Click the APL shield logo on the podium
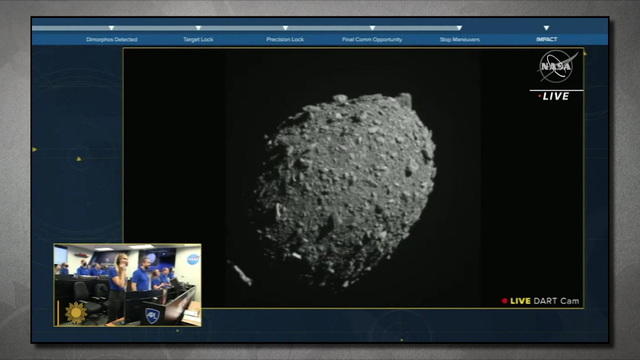 coord(152,316)
